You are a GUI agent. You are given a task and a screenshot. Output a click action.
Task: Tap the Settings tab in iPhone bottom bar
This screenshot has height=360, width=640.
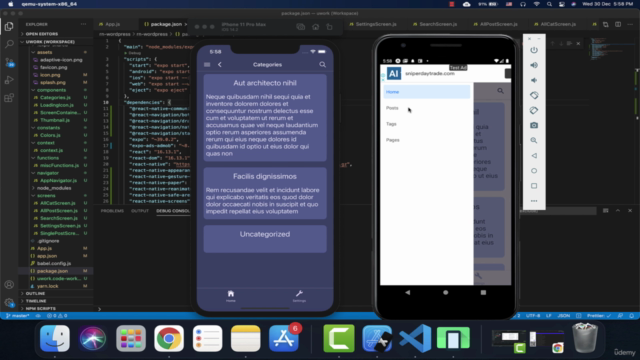tap(299, 296)
